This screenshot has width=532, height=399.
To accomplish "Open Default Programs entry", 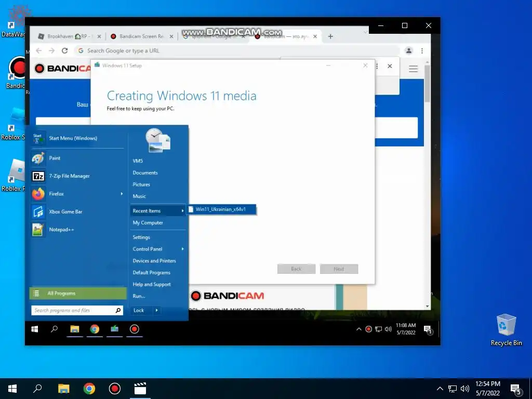I will tap(152, 272).
